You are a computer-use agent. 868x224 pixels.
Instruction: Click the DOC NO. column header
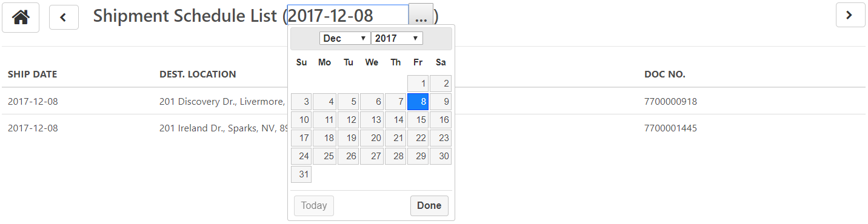click(664, 74)
